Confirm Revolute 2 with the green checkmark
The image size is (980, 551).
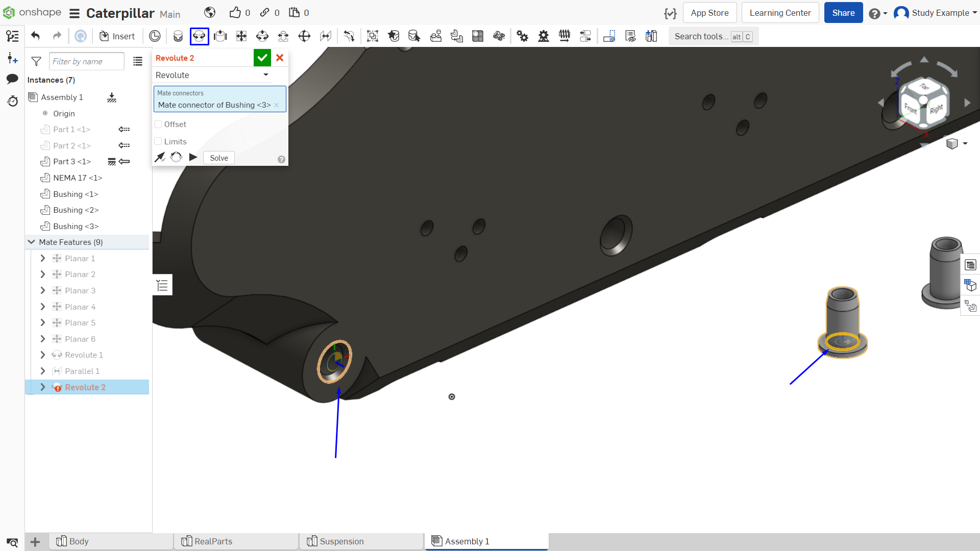pos(262,58)
